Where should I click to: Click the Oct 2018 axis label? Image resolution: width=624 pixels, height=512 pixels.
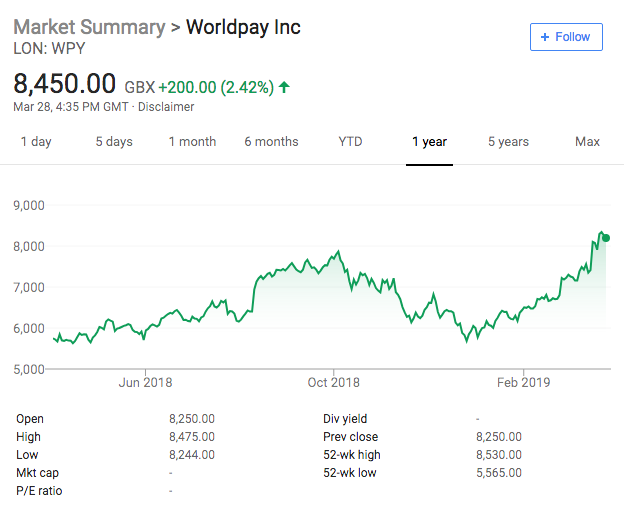coord(333,382)
